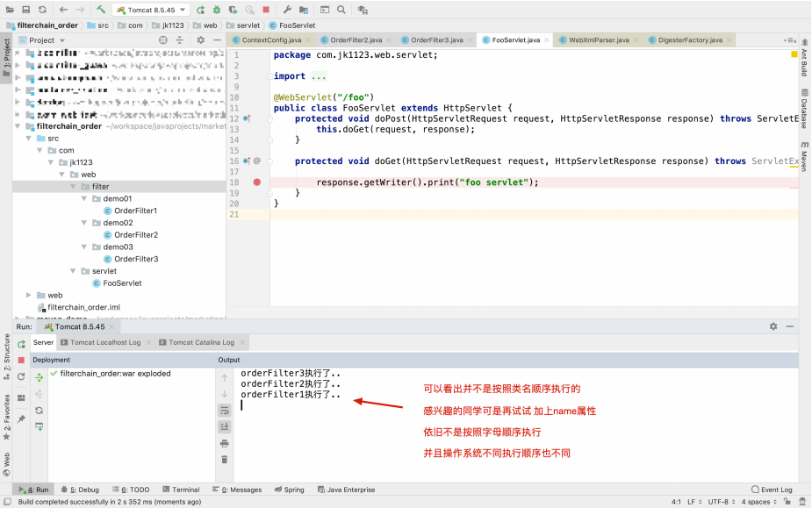Select the Server tab in Run panel
The width and height of the screenshot is (812, 508).
click(43, 342)
